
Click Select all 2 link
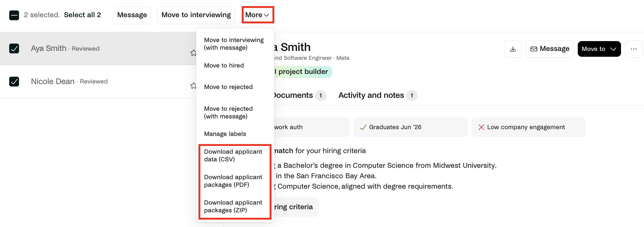click(82, 15)
